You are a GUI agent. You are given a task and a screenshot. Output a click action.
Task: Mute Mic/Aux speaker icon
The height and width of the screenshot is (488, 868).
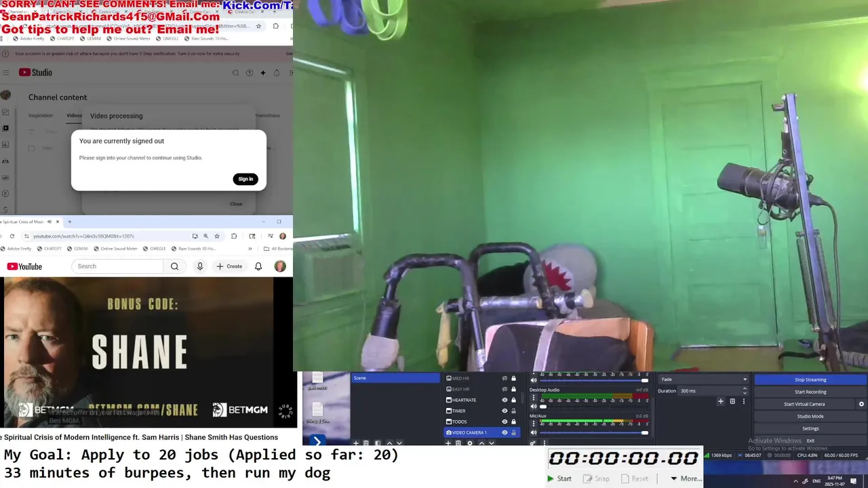coord(534,432)
